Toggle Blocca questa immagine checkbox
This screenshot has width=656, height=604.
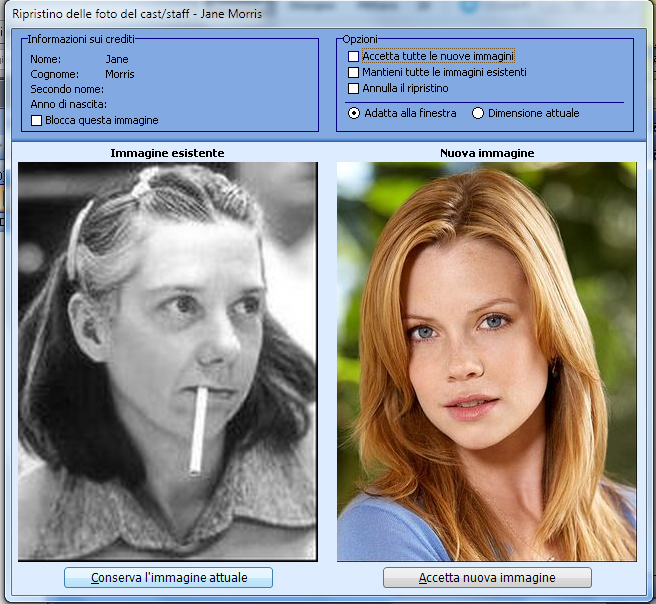click(x=36, y=120)
